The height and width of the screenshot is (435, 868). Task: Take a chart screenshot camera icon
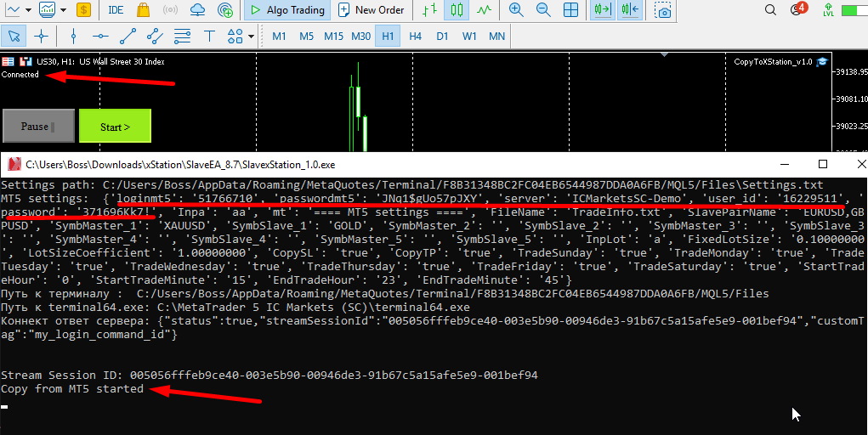point(662,9)
